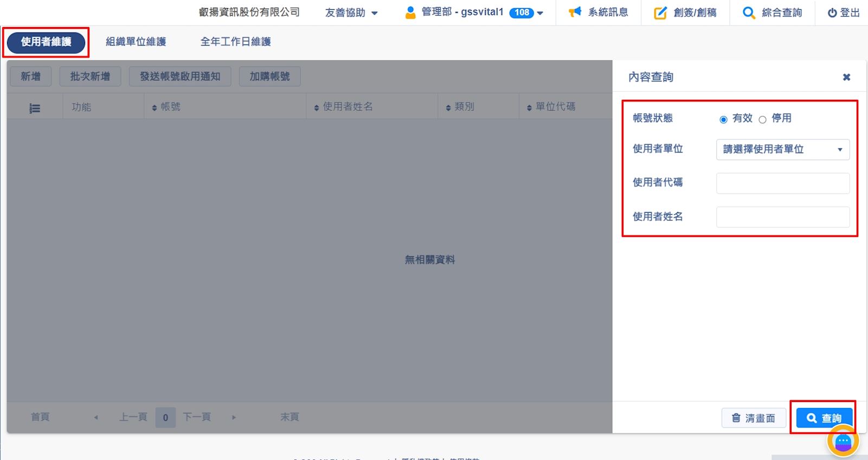Open the chat bubble assistant icon
The height and width of the screenshot is (460, 868).
point(843,442)
